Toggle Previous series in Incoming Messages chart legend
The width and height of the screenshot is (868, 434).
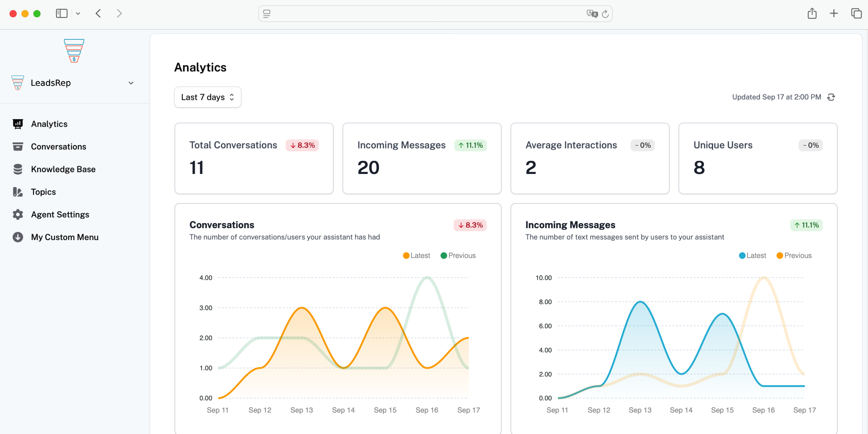coord(794,256)
